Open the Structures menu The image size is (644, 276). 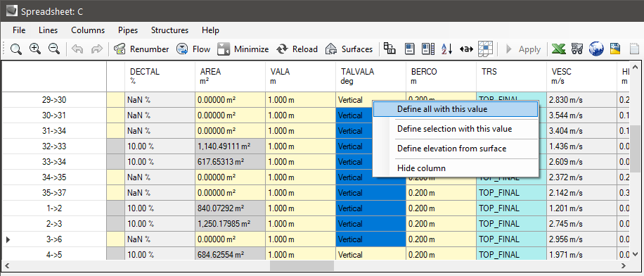[169, 30]
